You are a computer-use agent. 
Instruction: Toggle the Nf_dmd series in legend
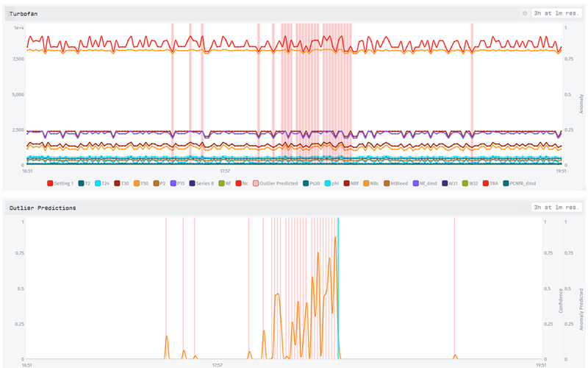coord(425,183)
